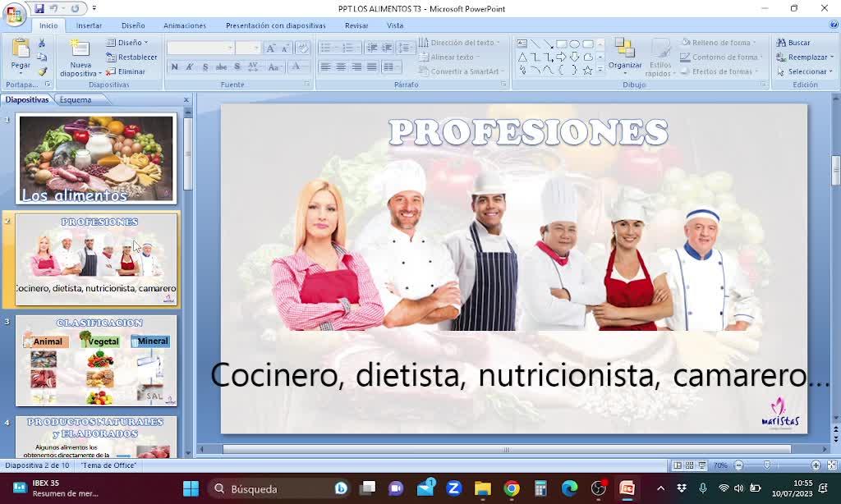
Task: Open the Animaciones ribbon tab
Action: (185, 25)
